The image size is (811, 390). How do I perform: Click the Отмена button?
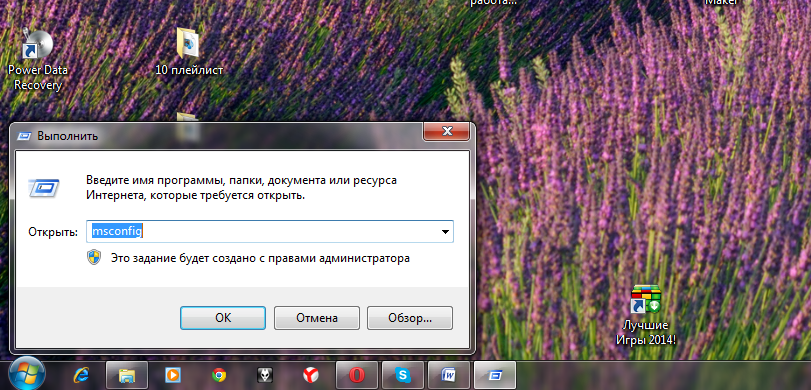pos(317,318)
